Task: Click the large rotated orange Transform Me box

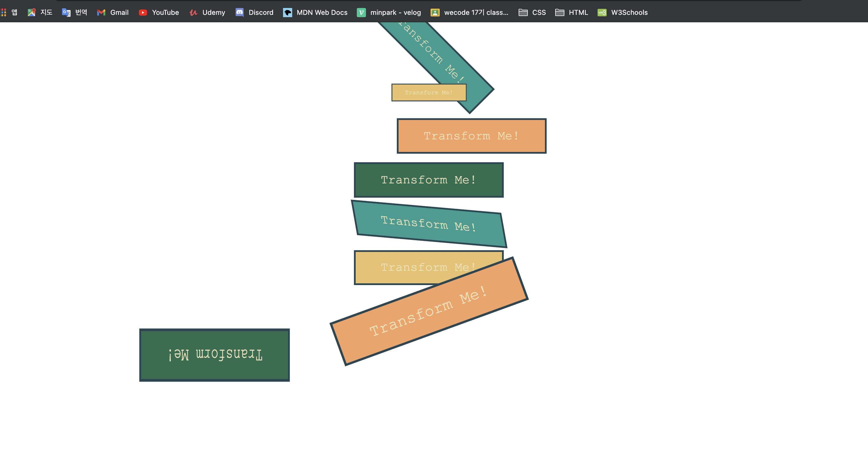Action: click(x=429, y=311)
